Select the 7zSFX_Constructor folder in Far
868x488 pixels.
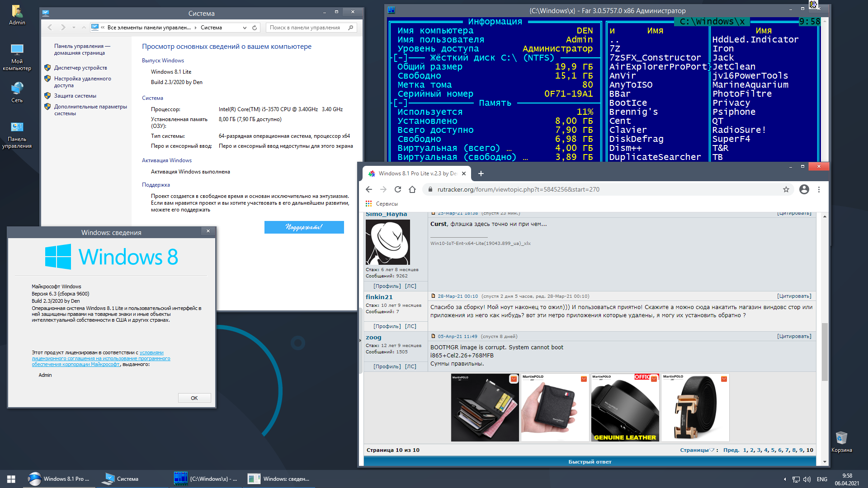point(655,58)
